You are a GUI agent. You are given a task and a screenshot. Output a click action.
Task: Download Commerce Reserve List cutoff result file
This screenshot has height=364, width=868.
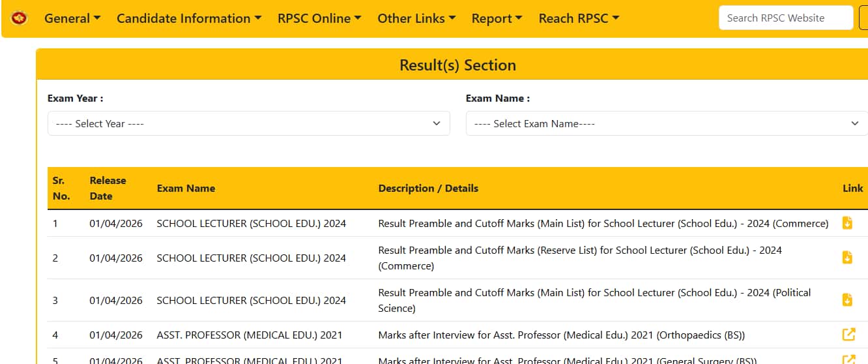coord(847,258)
